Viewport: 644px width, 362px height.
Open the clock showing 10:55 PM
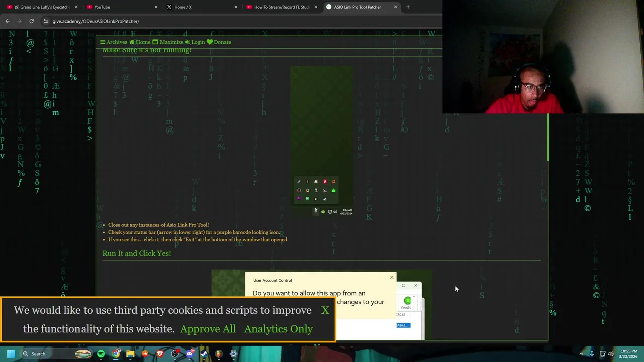(629, 354)
